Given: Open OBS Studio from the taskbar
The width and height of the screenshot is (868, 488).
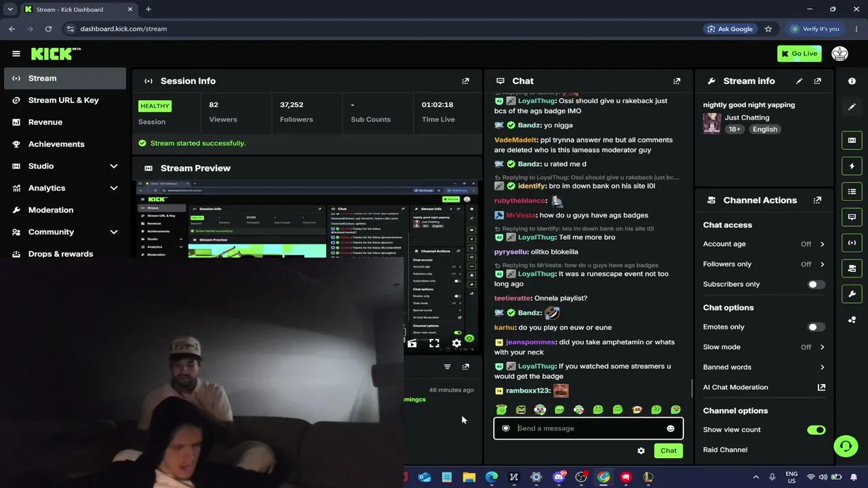Looking at the screenshot, I should coord(581,477).
